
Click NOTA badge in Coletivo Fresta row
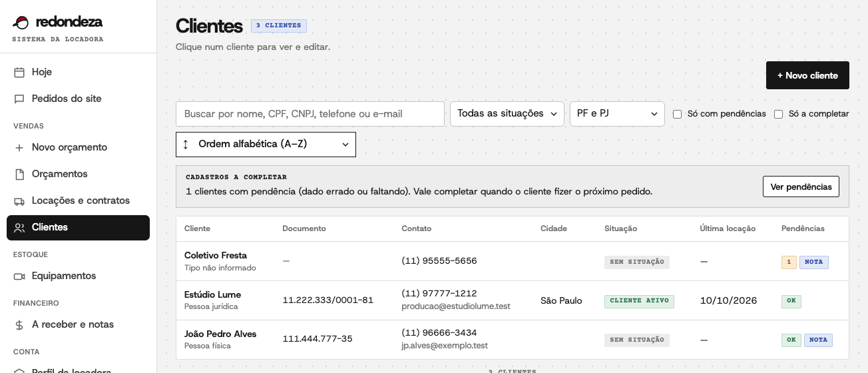814,262
